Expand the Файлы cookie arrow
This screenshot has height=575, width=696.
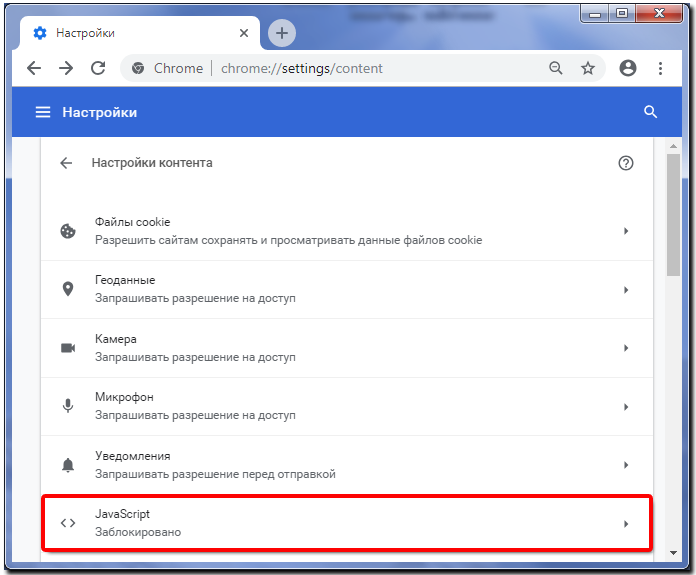point(626,231)
